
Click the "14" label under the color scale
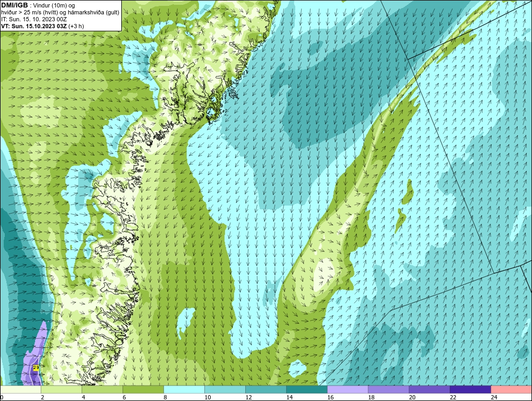click(289, 397)
